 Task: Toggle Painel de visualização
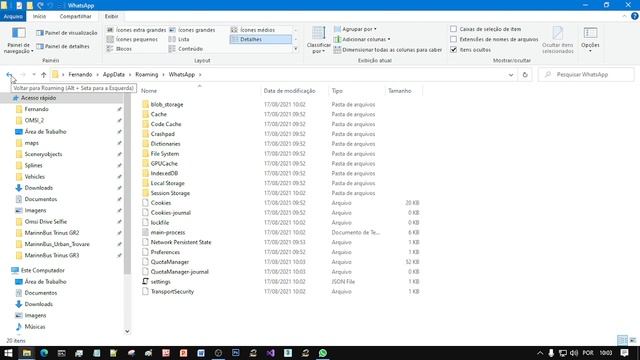[67, 33]
